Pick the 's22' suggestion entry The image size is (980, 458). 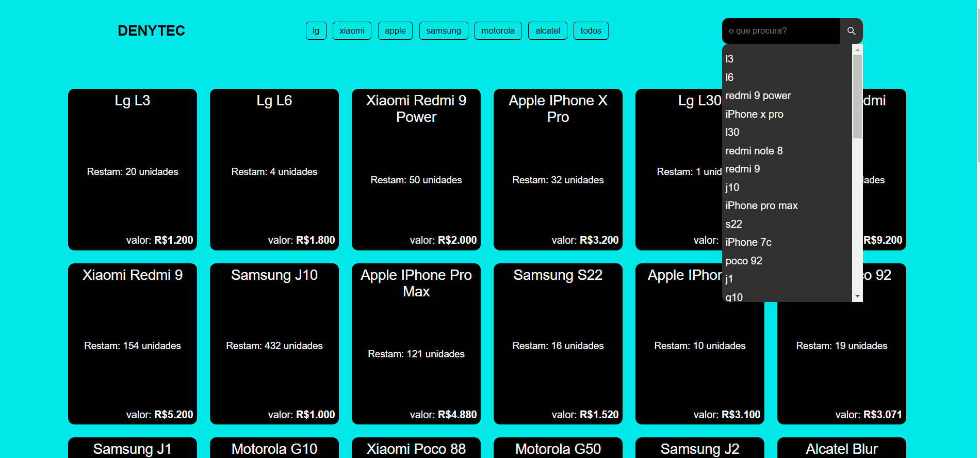click(733, 224)
